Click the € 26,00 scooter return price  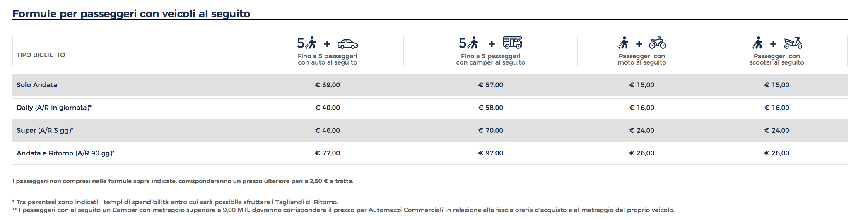pyautogui.click(x=777, y=153)
